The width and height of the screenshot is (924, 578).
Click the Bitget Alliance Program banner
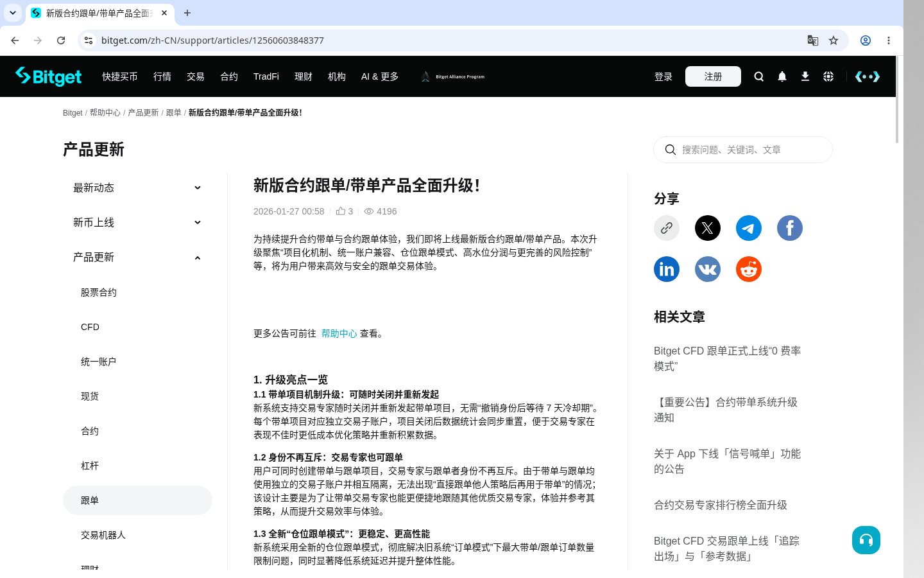452,76
